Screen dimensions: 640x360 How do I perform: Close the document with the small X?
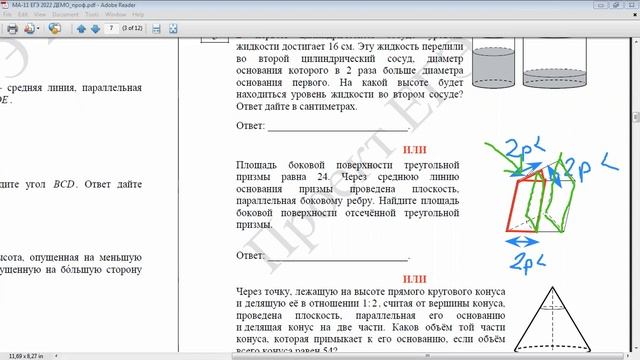(635, 15)
